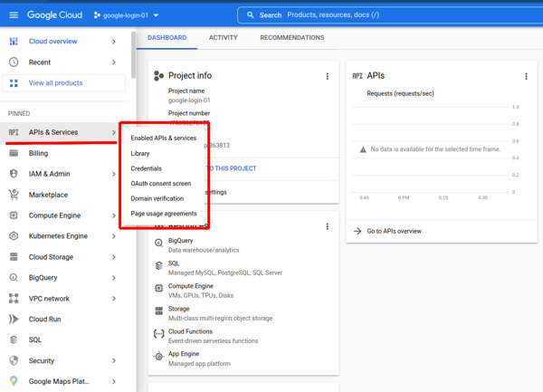Click the Google Cloud logo
The image size is (543, 392).
click(x=54, y=14)
